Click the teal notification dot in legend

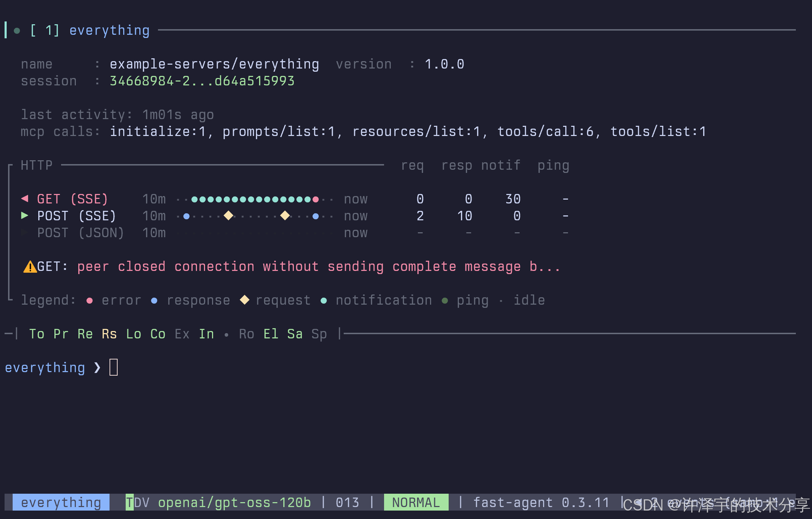[324, 300]
